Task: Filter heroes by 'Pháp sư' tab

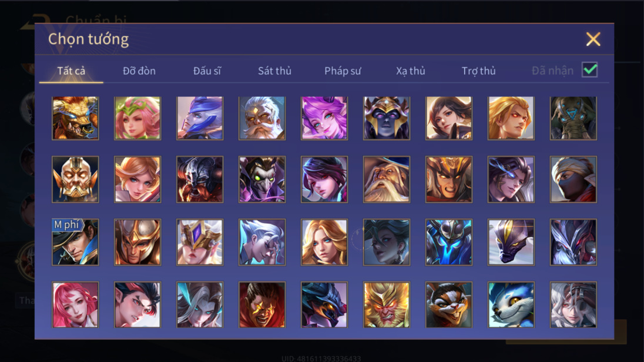Action: coord(343,71)
